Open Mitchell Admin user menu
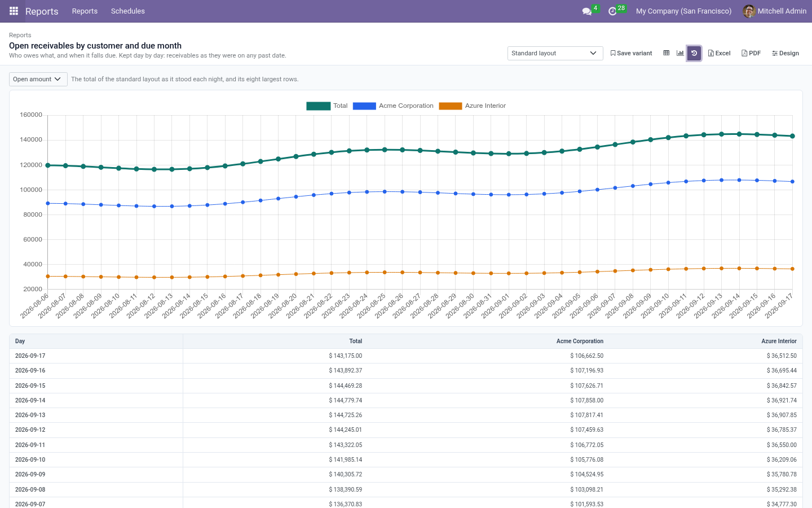 (775, 11)
